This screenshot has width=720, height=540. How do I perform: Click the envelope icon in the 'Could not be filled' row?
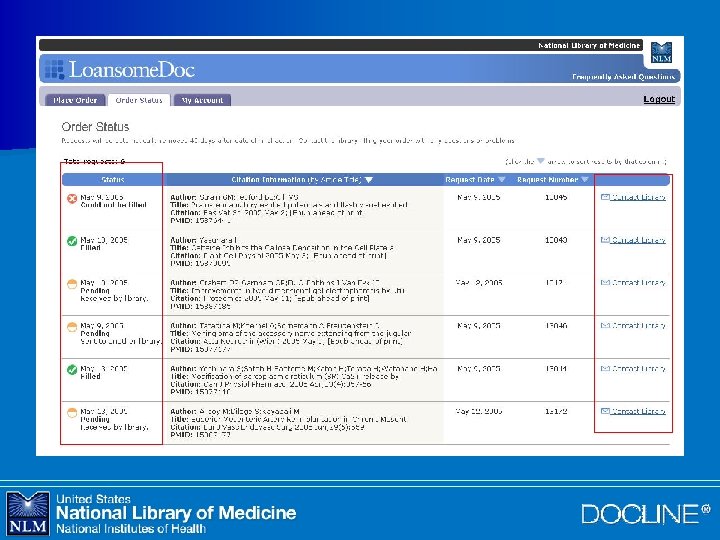coord(605,197)
